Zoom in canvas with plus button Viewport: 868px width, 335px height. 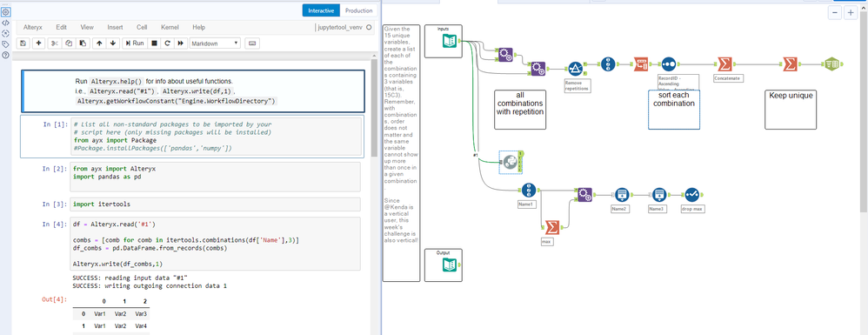coord(851,12)
